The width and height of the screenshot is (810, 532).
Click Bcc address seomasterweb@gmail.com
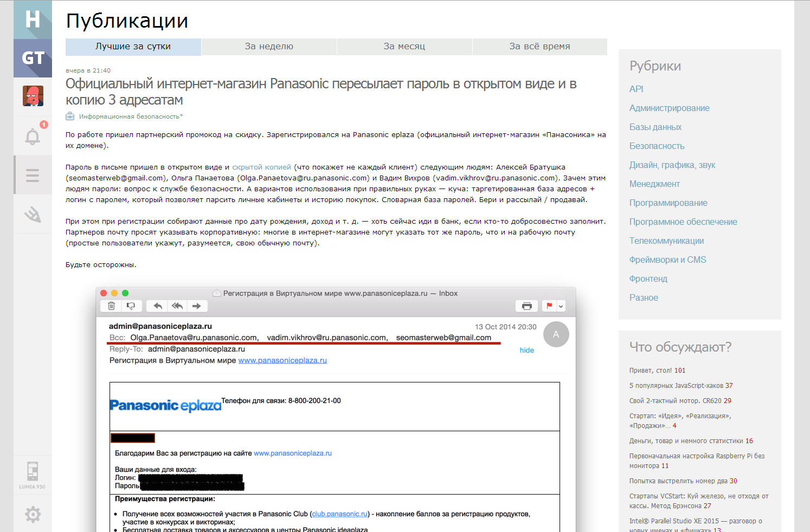point(443,338)
